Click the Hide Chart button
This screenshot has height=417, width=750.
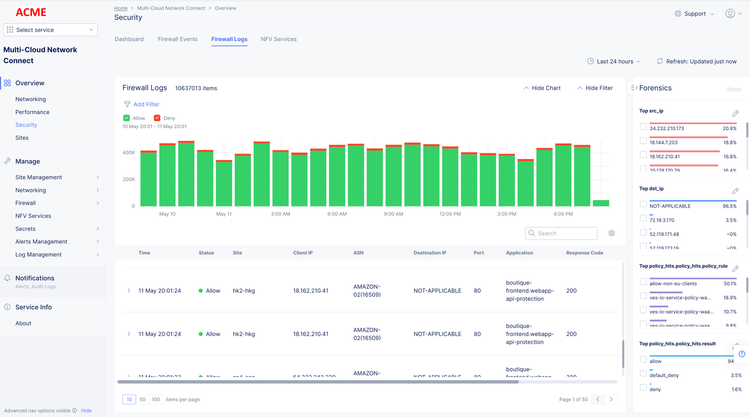point(541,88)
